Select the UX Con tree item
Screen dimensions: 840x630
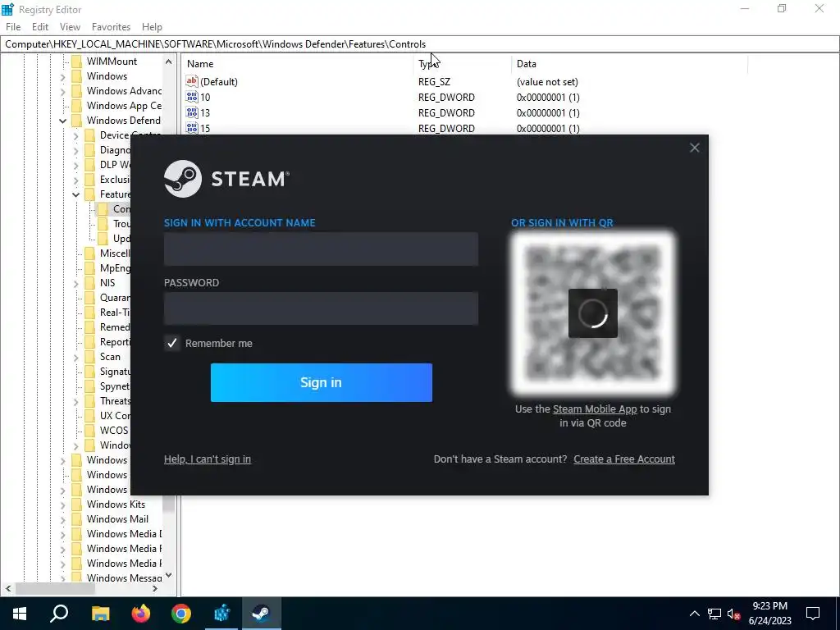(x=115, y=416)
